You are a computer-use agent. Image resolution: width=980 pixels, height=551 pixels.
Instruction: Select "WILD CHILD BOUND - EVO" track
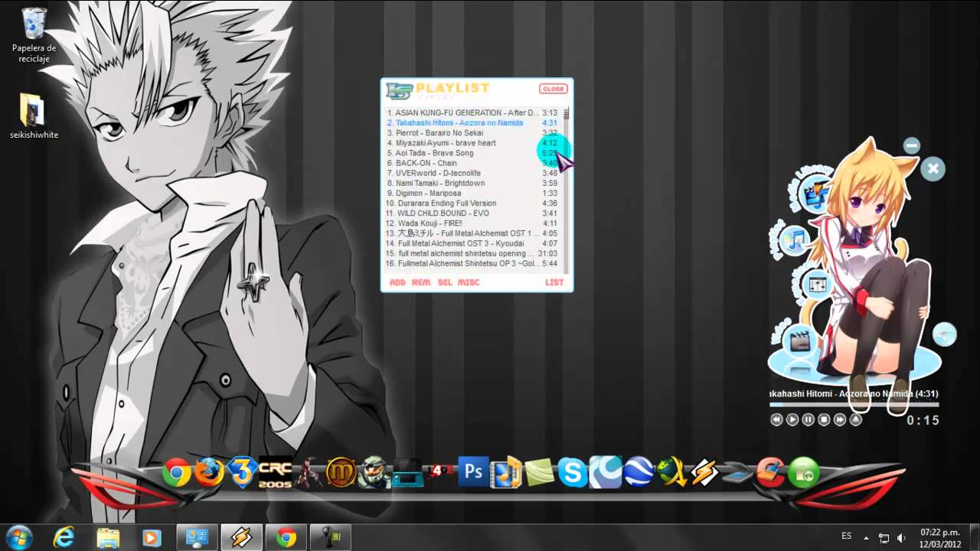[472, 213]
